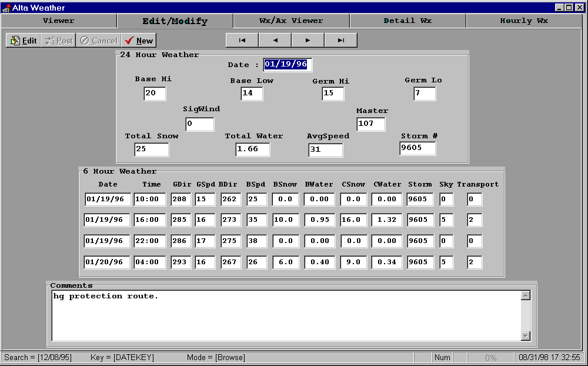Open the Detail Wx tab
This screenshot has height=366, width=588.
click(407, 21)
